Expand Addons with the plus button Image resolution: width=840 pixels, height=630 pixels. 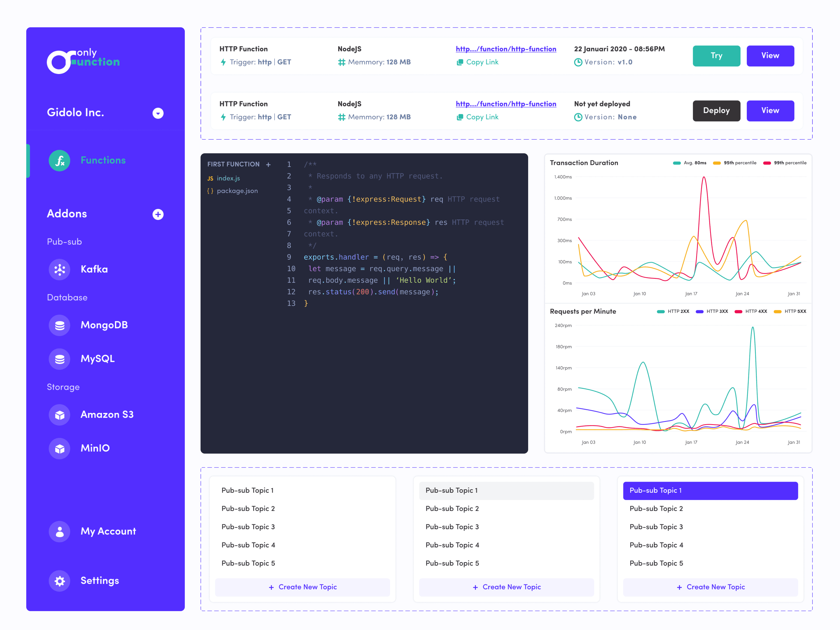point(158,214)
